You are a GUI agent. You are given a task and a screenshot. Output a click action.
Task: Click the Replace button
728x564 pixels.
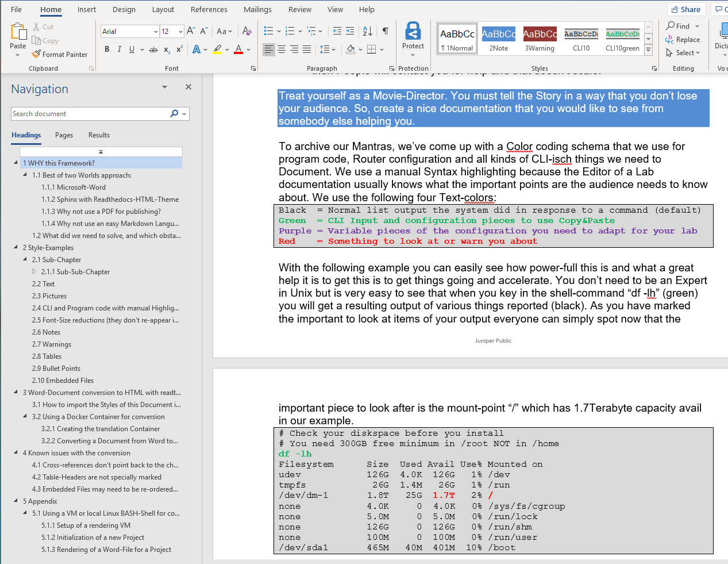[x=683, y=39]
